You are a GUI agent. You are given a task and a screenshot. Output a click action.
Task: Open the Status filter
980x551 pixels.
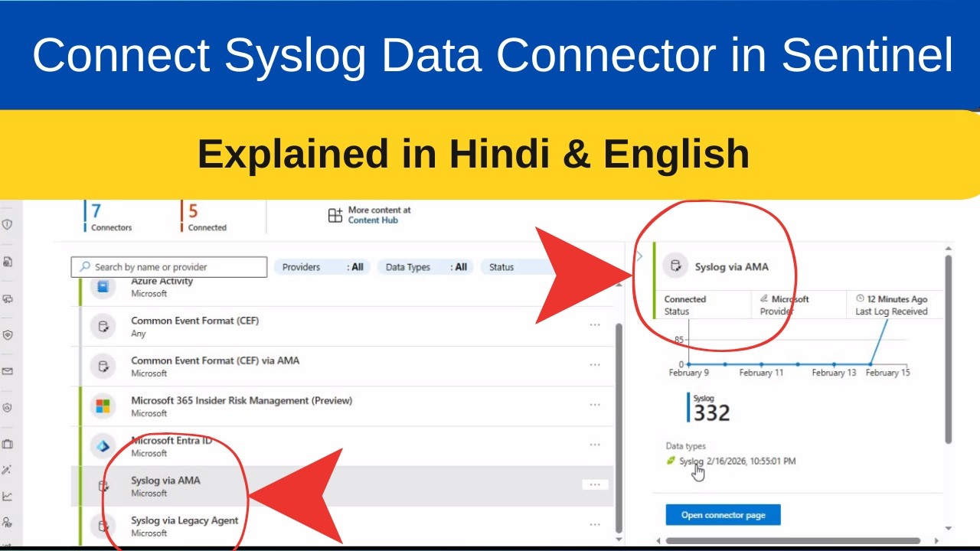[x=519, y=267]
